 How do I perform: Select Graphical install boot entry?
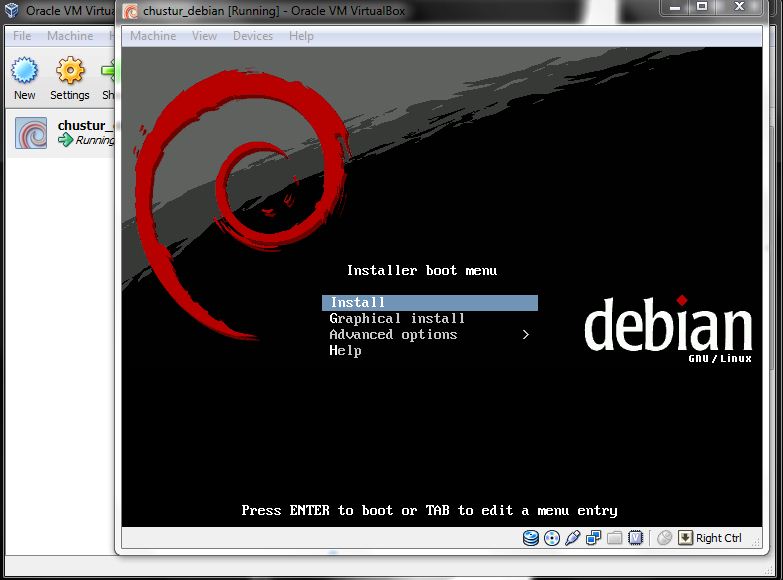397,318
